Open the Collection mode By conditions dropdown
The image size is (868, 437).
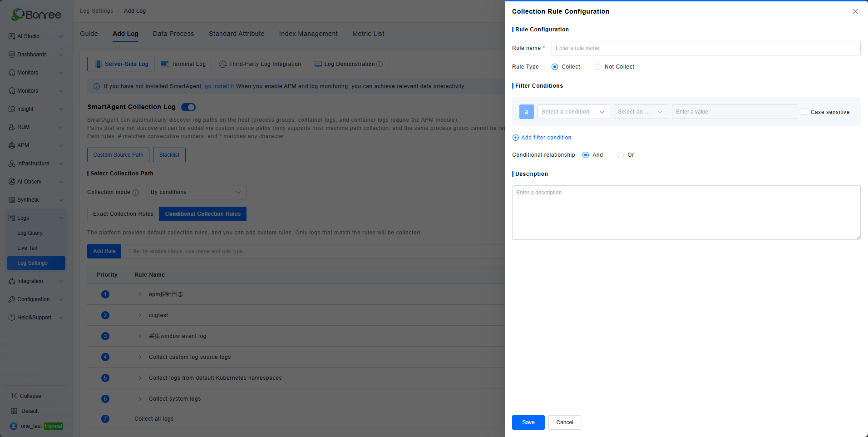[197, 192]
